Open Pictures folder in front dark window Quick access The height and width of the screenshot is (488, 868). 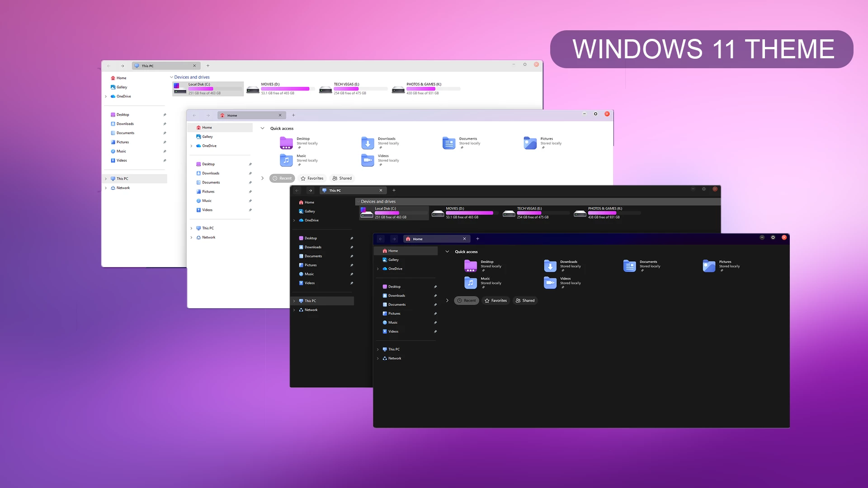(722, 266)
